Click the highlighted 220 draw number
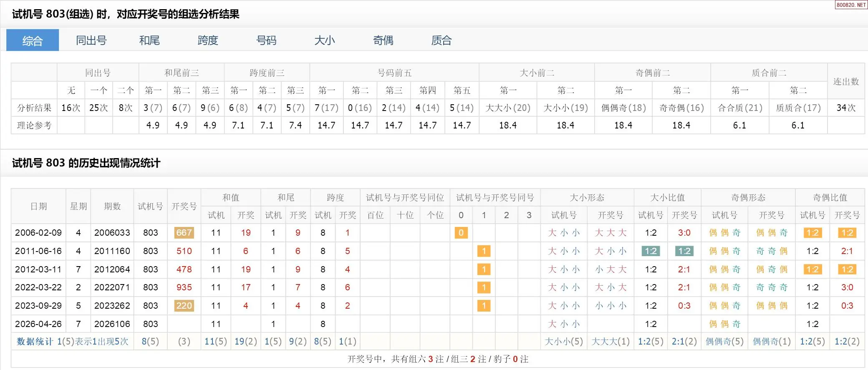The height and width of the screenshot is (370, 868). click(184, 306)
